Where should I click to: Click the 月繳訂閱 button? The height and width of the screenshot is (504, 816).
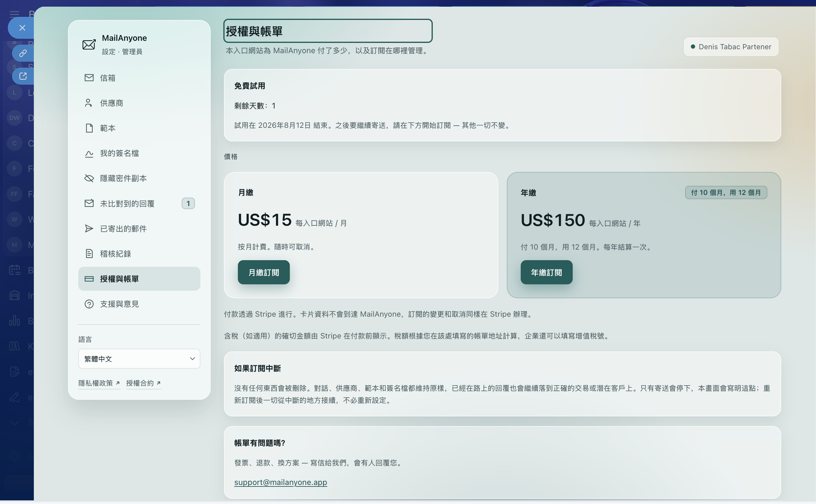264,272
